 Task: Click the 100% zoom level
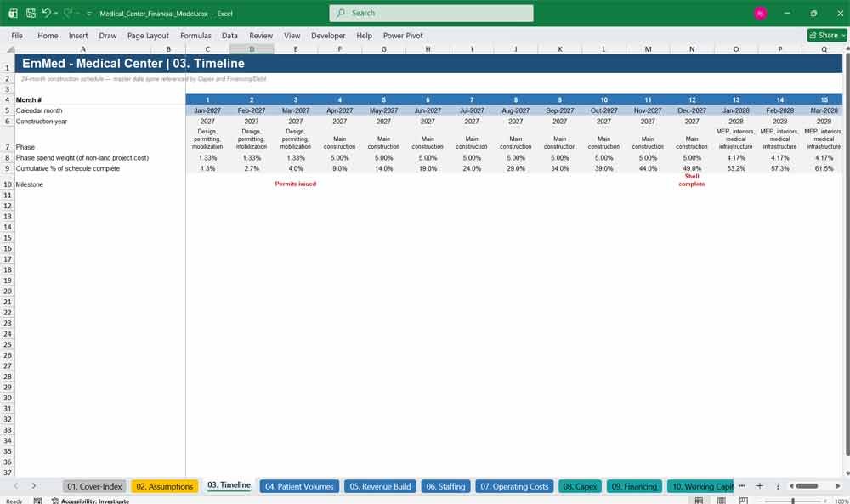coord(841,501)
